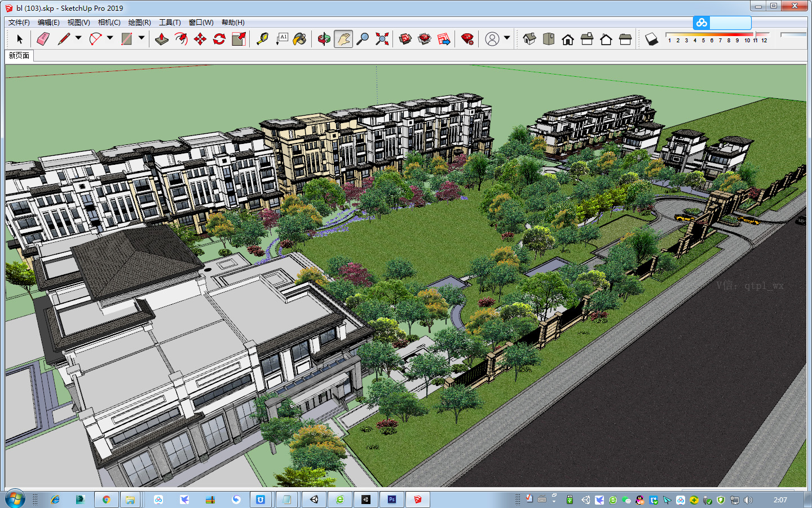Select the Push/Pull tool

pyautogui.click(x=162, y=39)
